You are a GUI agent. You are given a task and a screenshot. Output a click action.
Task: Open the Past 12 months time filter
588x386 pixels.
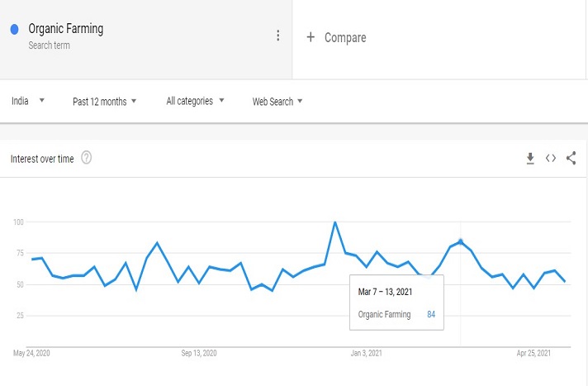tap(104, 102)
